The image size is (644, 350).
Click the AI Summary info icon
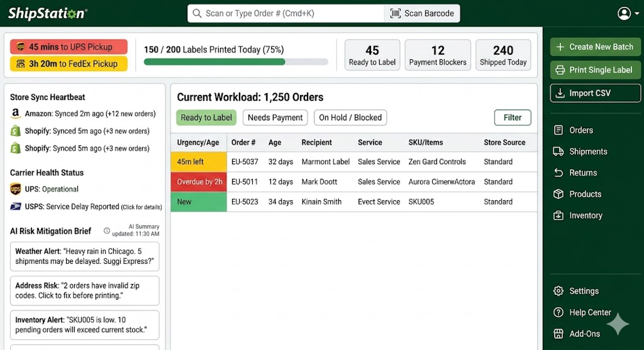point(107,231)
